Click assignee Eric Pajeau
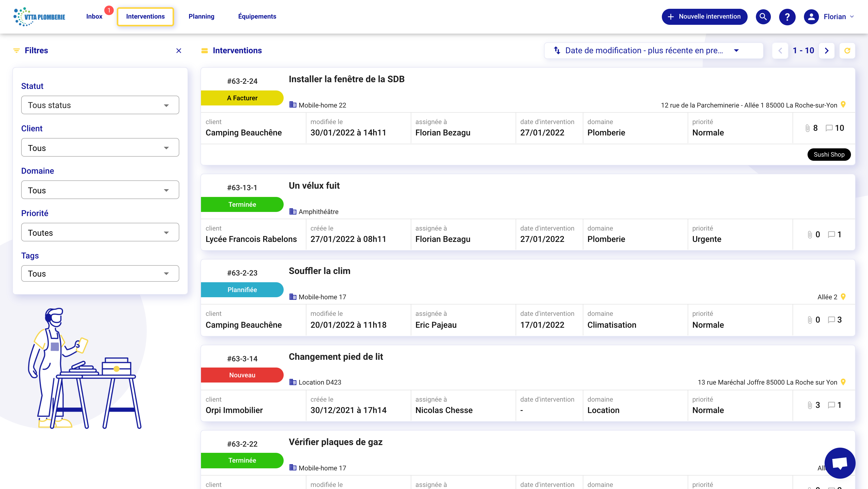 pos(436,325)
